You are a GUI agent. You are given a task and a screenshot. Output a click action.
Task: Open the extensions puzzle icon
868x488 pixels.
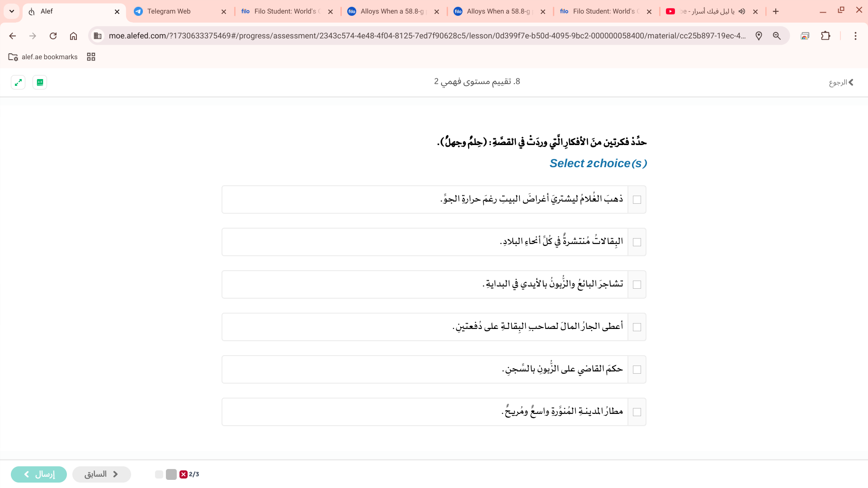[x=826, y=36]
